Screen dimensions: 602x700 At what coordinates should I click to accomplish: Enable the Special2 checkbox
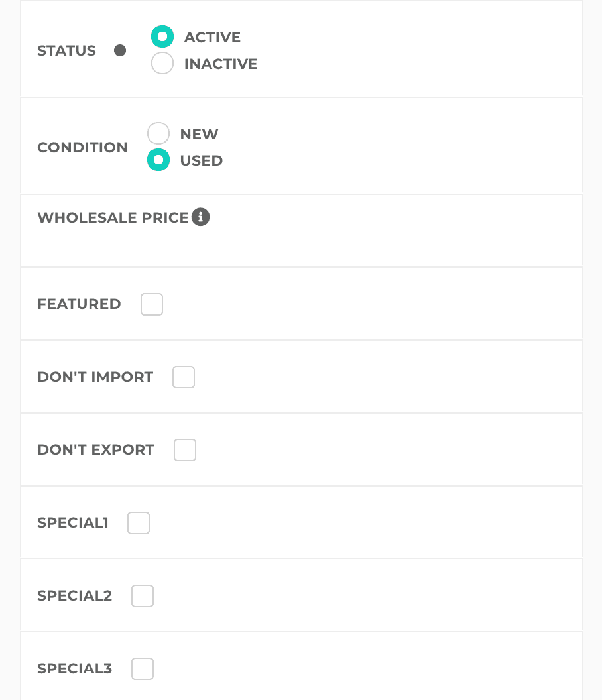click(143, 596)
